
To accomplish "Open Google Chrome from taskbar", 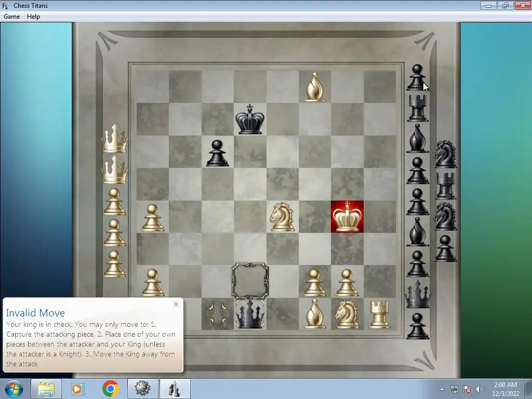I will click(x=110, y=389).
